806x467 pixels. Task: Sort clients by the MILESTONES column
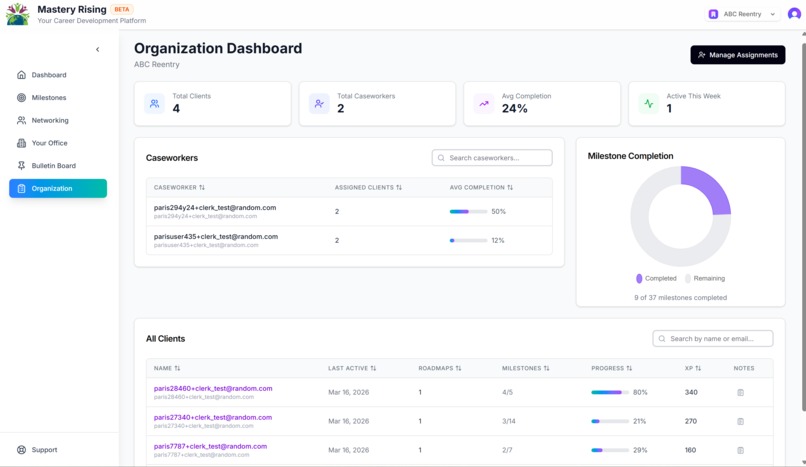(x=526, y=368)
